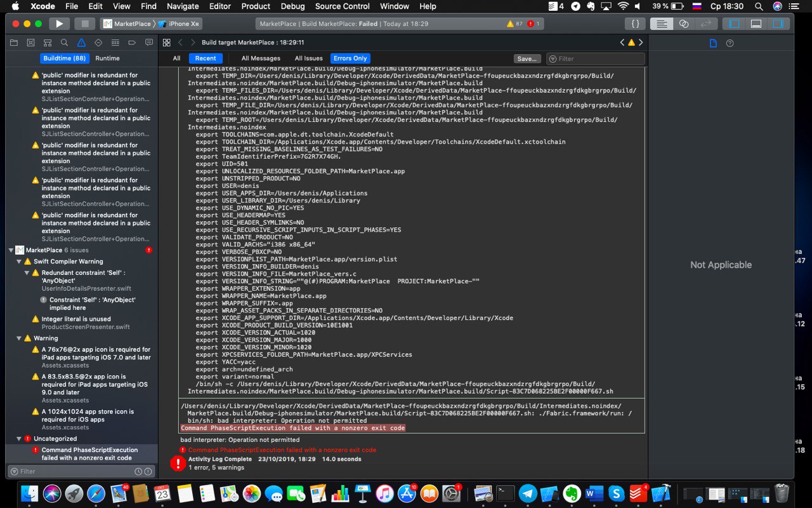812x508 pixels.
Task: Toggle the Recent log scope button
Action: tap(206, 58)
